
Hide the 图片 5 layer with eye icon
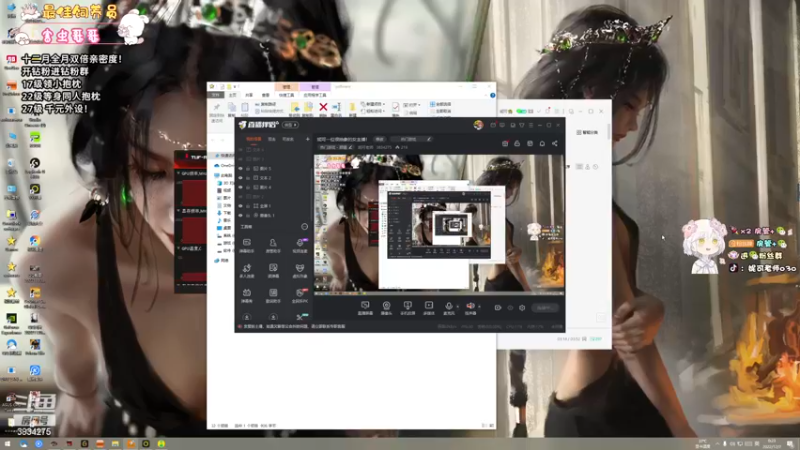240,168
